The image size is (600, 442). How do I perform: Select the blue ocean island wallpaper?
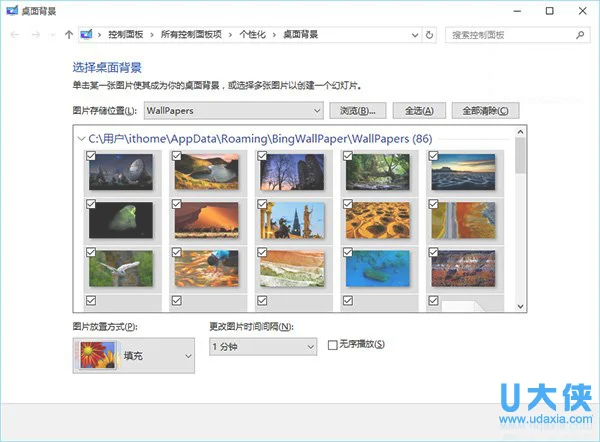(x=378, y=269)
